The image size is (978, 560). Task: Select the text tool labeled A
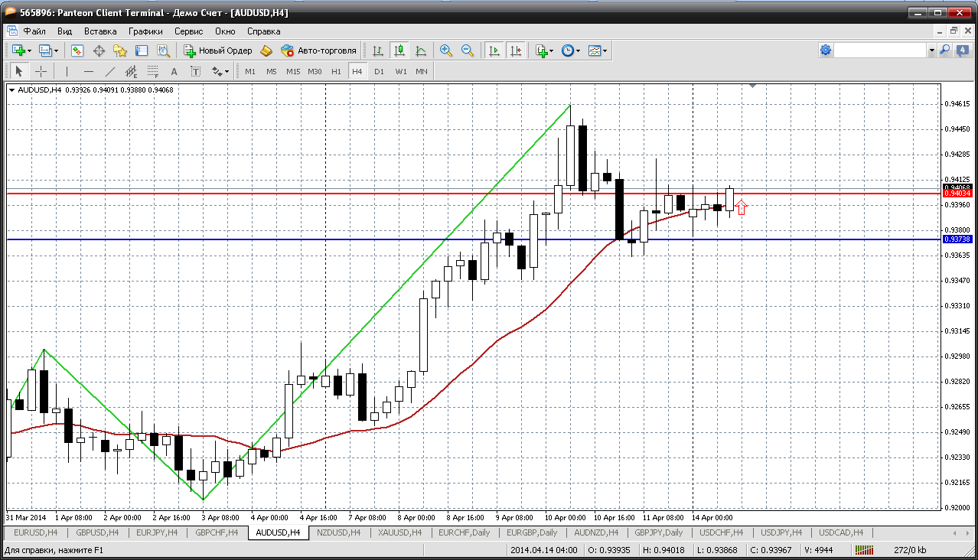(x=174, y=71)
